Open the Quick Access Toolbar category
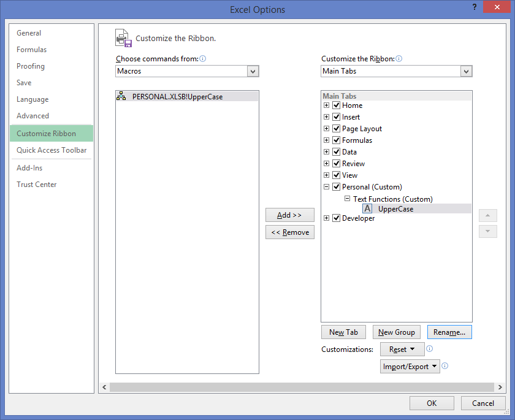 tap(51, 150)
